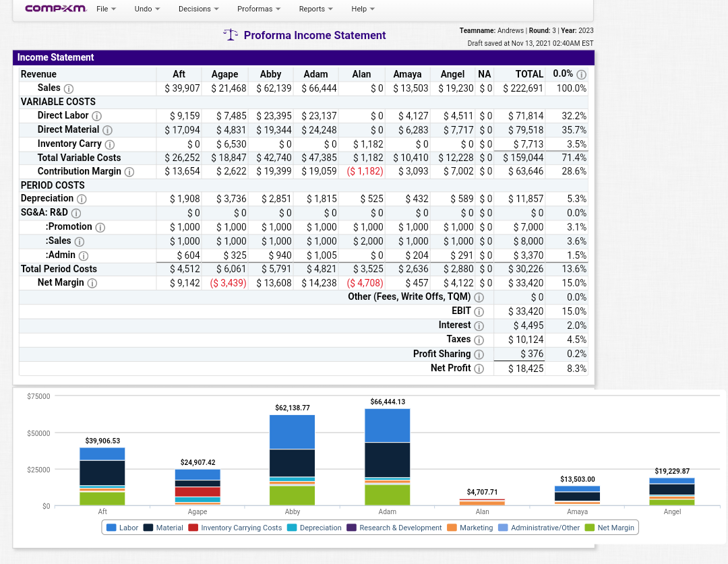The image size is (728, 564).
Task: Click Direct Labor info icon
Action: click(x=96, y=117)
